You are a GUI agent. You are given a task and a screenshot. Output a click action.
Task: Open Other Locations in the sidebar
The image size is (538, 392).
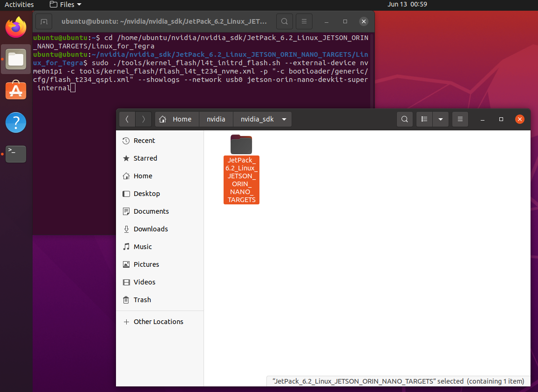(x=160, y=322)
